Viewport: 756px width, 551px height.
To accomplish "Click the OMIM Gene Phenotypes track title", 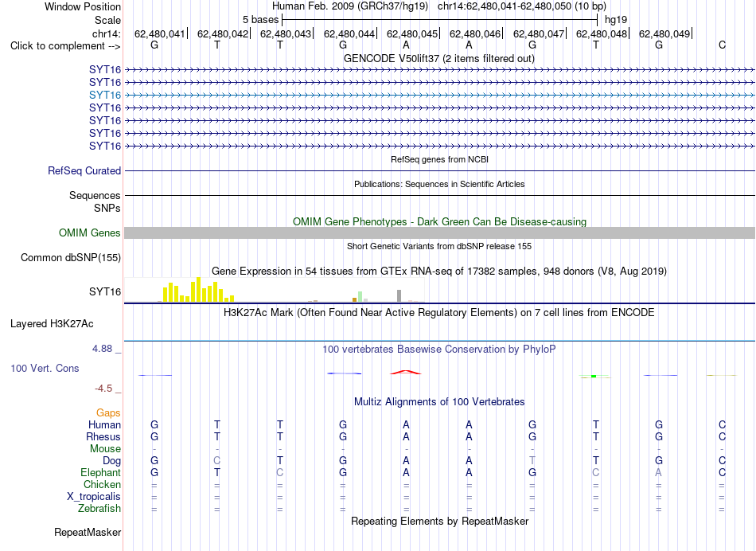I will 440,222.
